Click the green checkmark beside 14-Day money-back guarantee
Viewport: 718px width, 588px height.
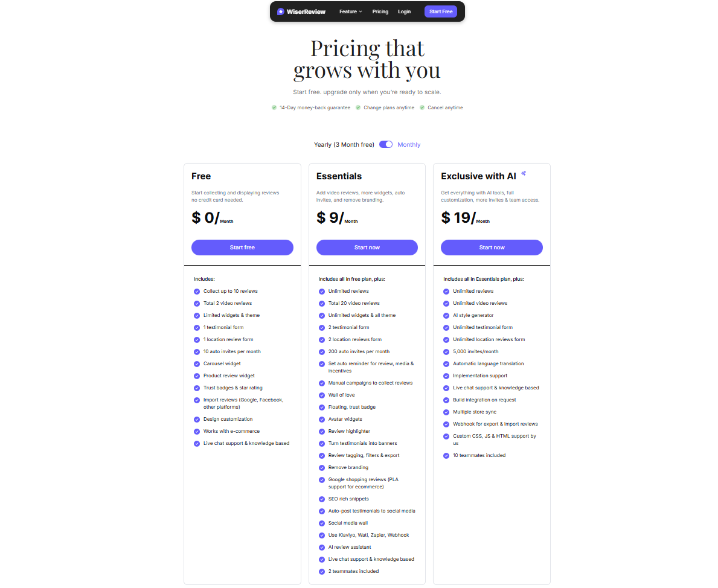point(274,107)
